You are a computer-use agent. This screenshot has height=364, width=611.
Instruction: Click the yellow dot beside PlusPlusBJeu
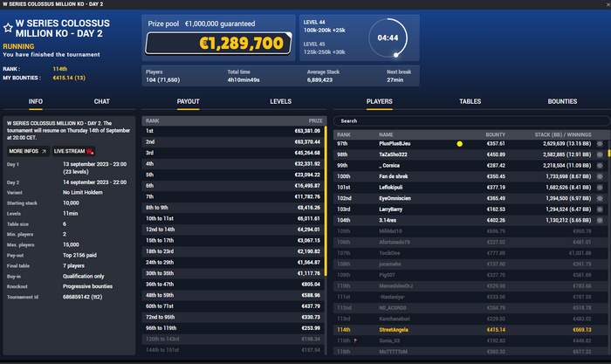point(460,144)
